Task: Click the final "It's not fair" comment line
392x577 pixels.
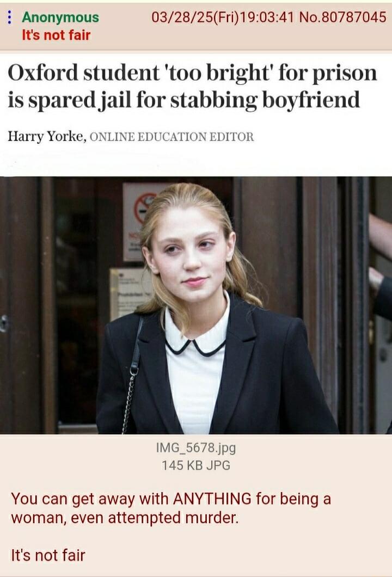Action: click(x=48, y=555)
